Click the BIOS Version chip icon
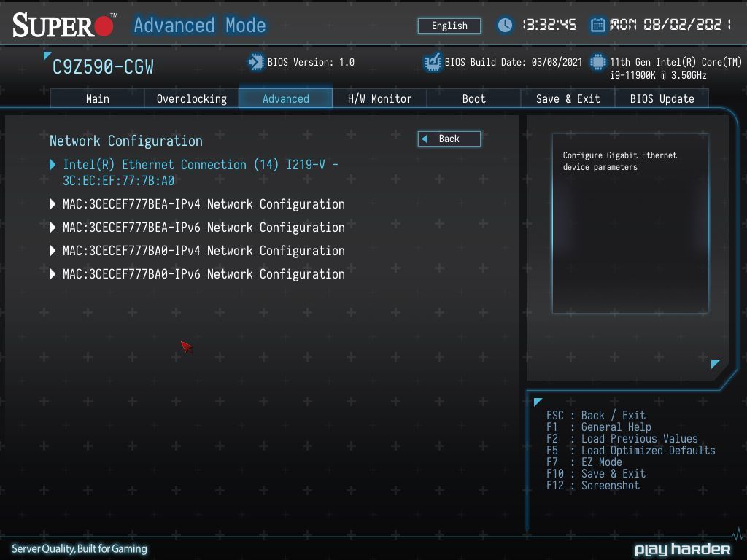The width and height of the screenshot is (747, 560). coord(256,63)
